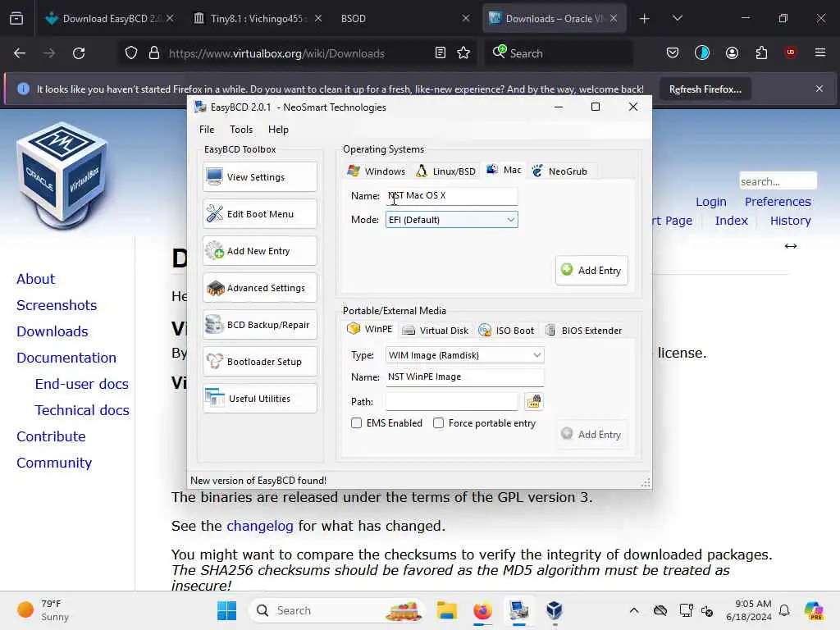The image size is (840, 630).
Task: Open Firefox application hamburger menu
Action: pyautogui.click(x=820, y=52)
